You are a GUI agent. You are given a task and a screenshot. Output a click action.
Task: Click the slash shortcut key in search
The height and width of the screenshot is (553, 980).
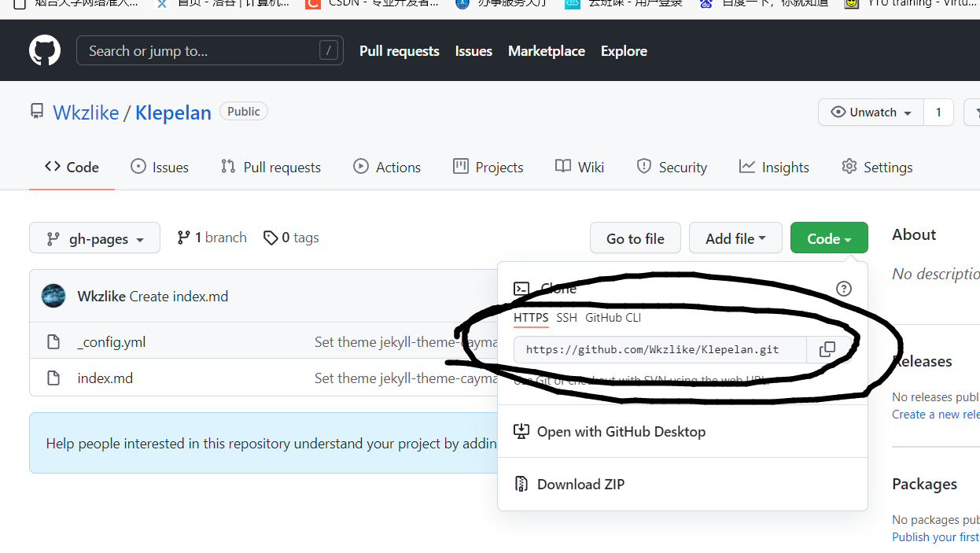pyautogui.click(x=328, y=51)
